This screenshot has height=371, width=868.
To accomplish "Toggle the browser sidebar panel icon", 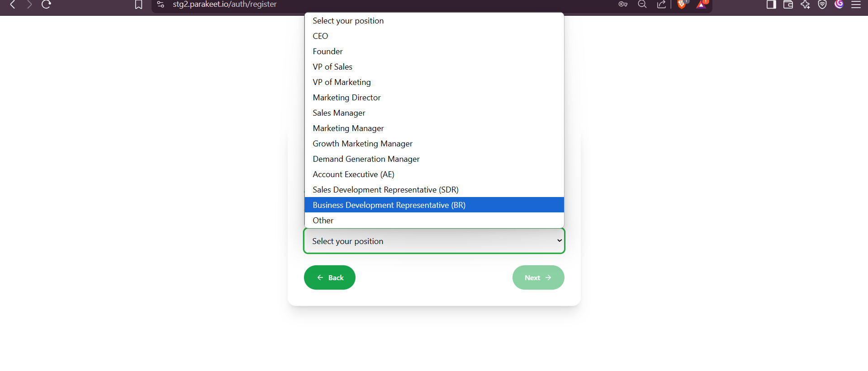I will tap(771, 5).
